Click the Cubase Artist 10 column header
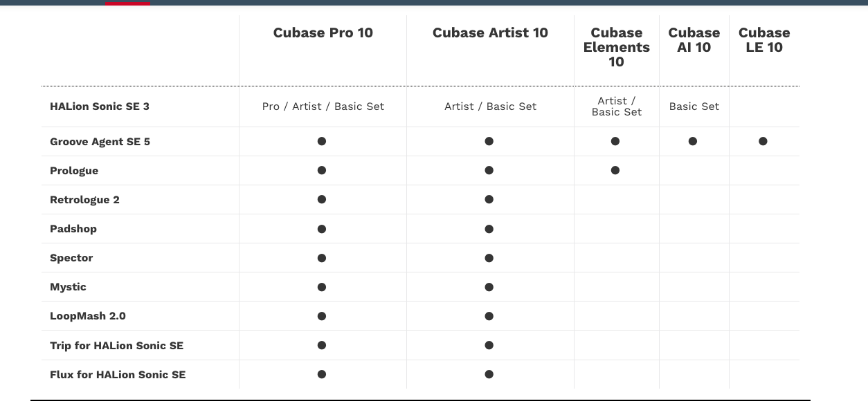 point(490,33)
